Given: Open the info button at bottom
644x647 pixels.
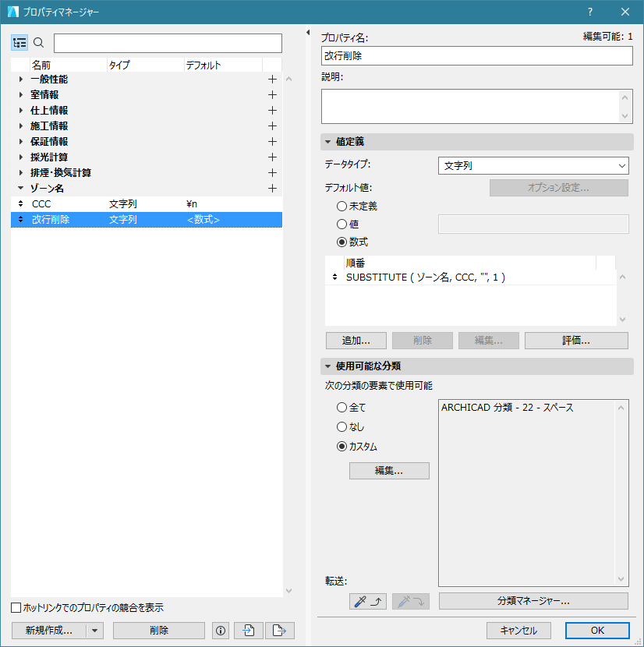Looking at the screenshot, I should (x=221, y=631).
